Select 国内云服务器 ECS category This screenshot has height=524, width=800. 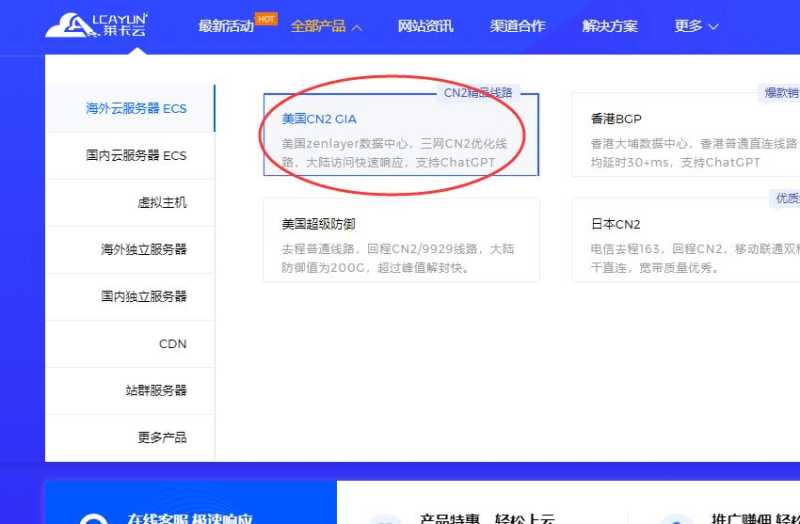click(130, 155)
